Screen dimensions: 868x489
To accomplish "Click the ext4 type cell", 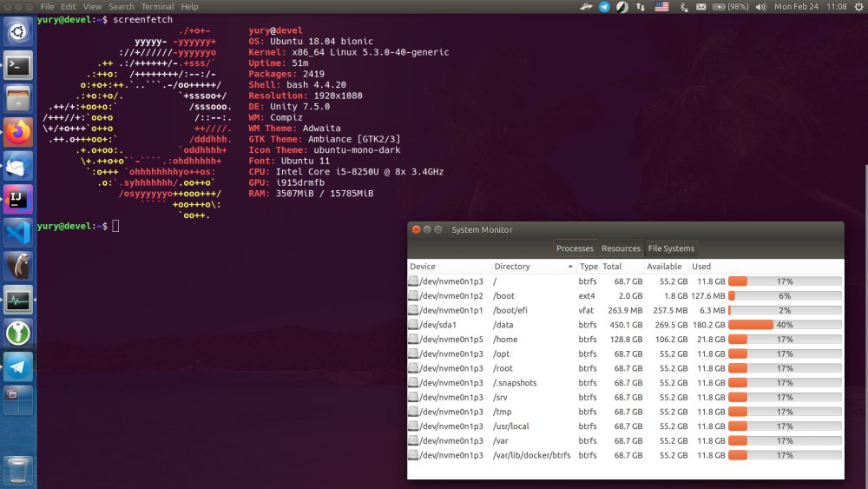I will click(x=587, y=296).
